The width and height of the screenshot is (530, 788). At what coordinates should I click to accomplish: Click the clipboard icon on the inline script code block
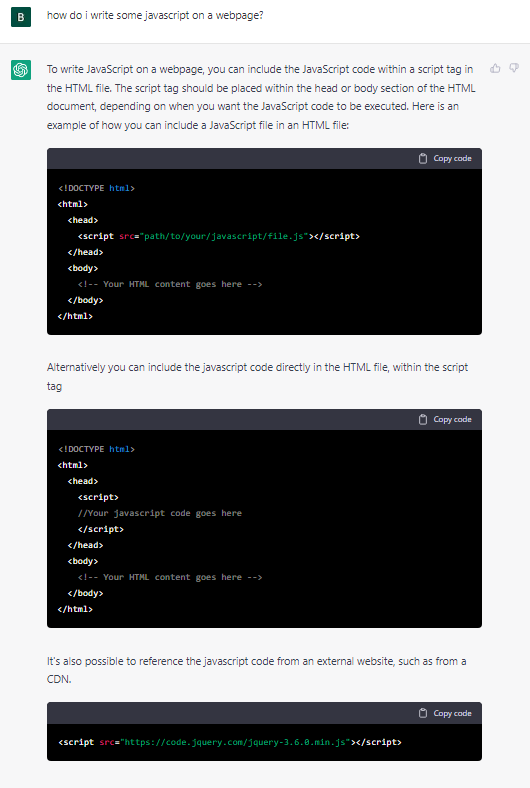pyautogui.click(x=423, y=419)
